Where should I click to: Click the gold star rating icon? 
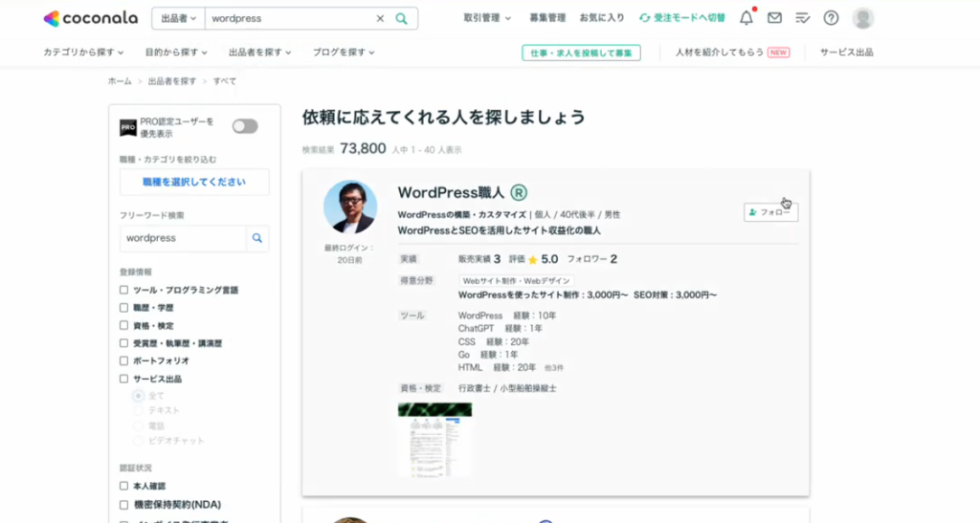coord(532,260)
